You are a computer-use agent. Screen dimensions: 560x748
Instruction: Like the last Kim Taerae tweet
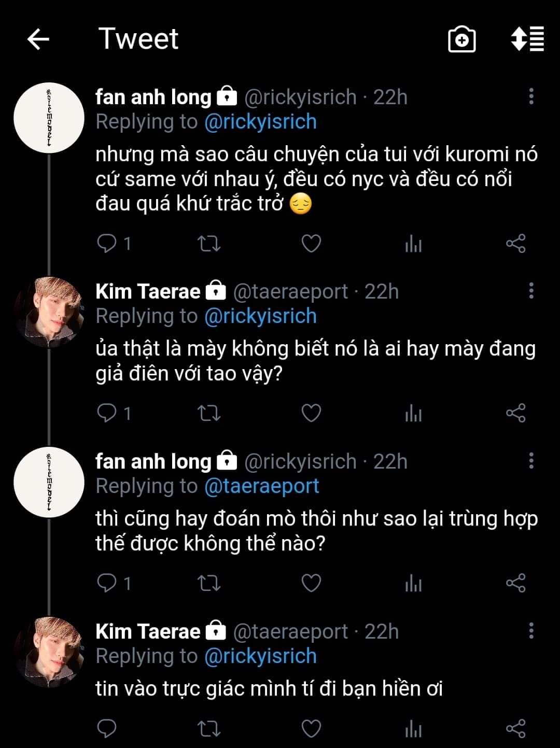(x=311, y=728)
